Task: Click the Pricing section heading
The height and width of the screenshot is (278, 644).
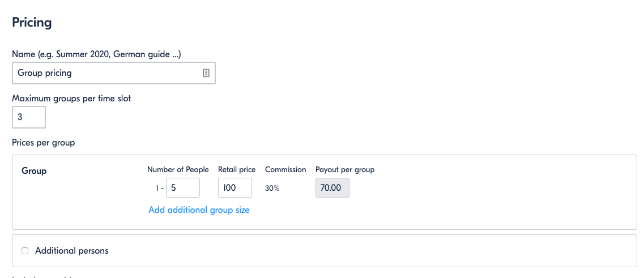Action: coord(32,22)
